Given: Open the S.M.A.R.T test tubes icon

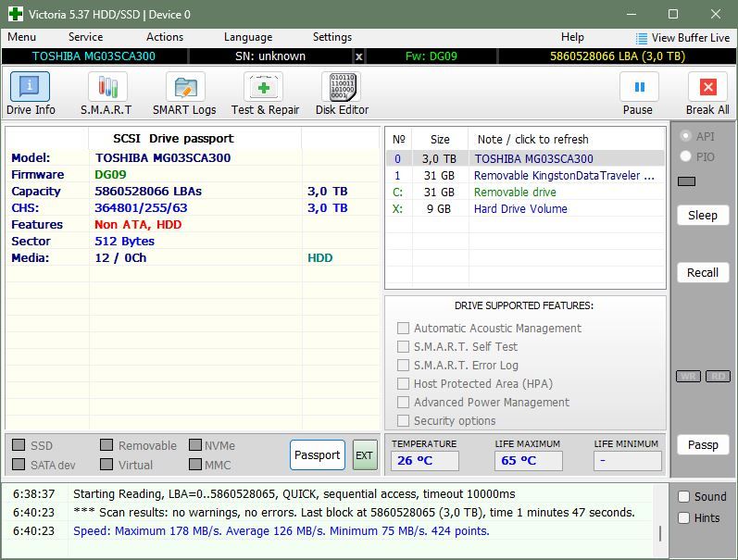Looking at the screenshot, I should 107,87.
